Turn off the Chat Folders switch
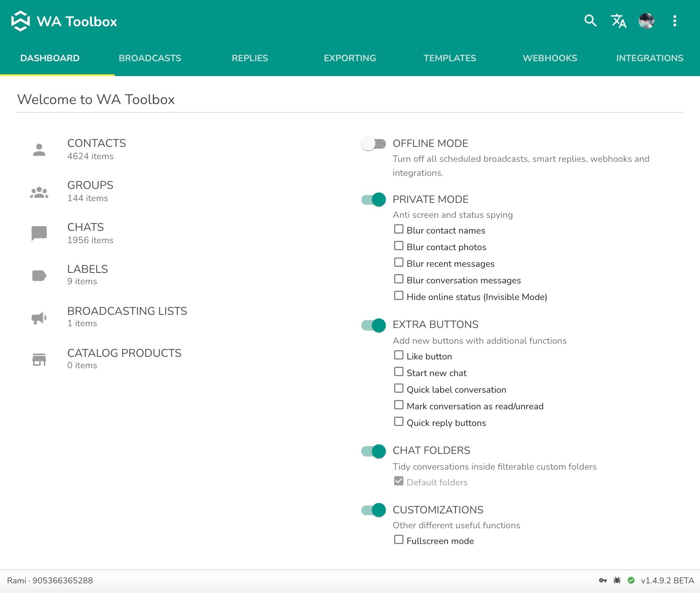This screenshot has width=700, height=593. coord(374,451)
